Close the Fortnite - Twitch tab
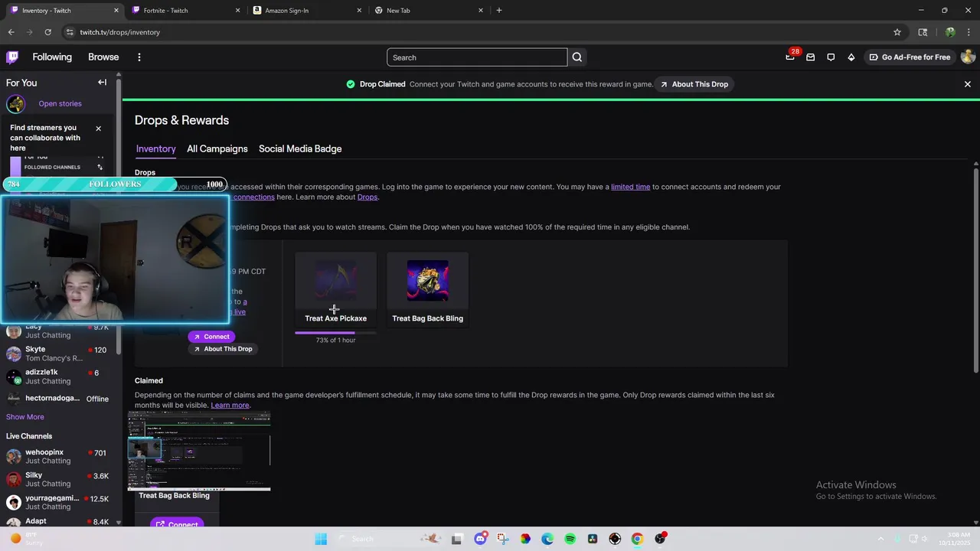Screen dimensions: 980x551 coord(237,11)
